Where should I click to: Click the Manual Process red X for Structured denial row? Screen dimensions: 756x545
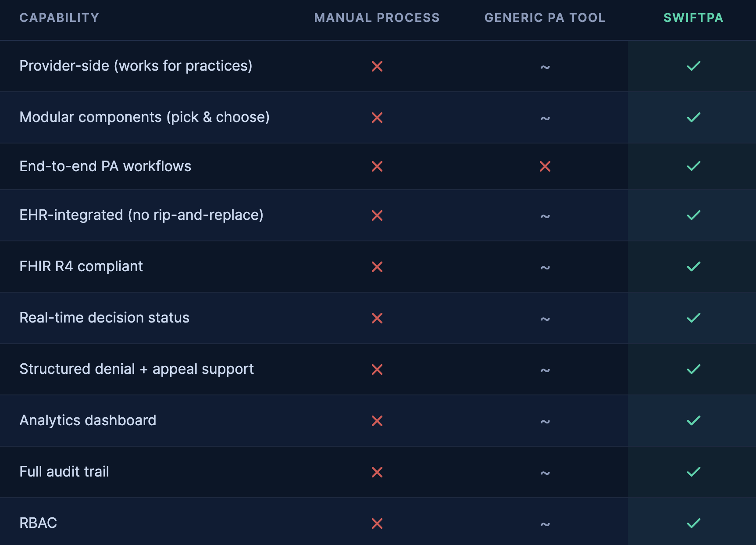(377, 369)
